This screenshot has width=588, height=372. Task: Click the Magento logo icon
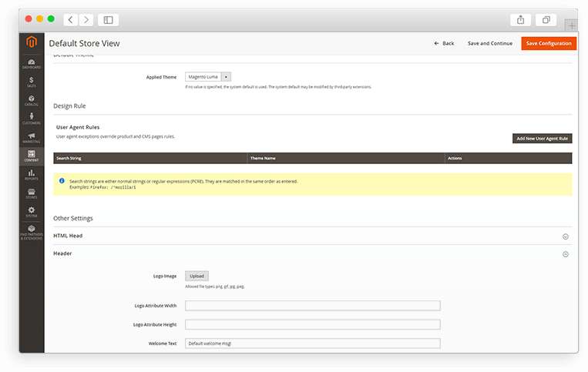(32, 42)
